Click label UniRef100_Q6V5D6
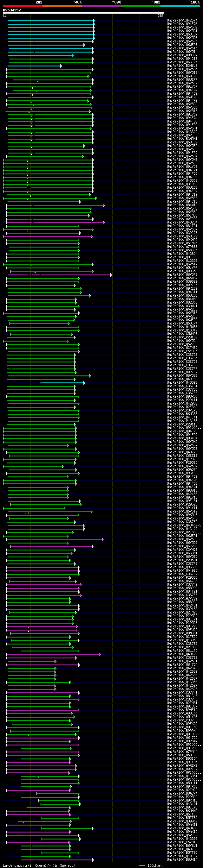The image size is (203, 868). pyautogui.click(x=182, y=38)
